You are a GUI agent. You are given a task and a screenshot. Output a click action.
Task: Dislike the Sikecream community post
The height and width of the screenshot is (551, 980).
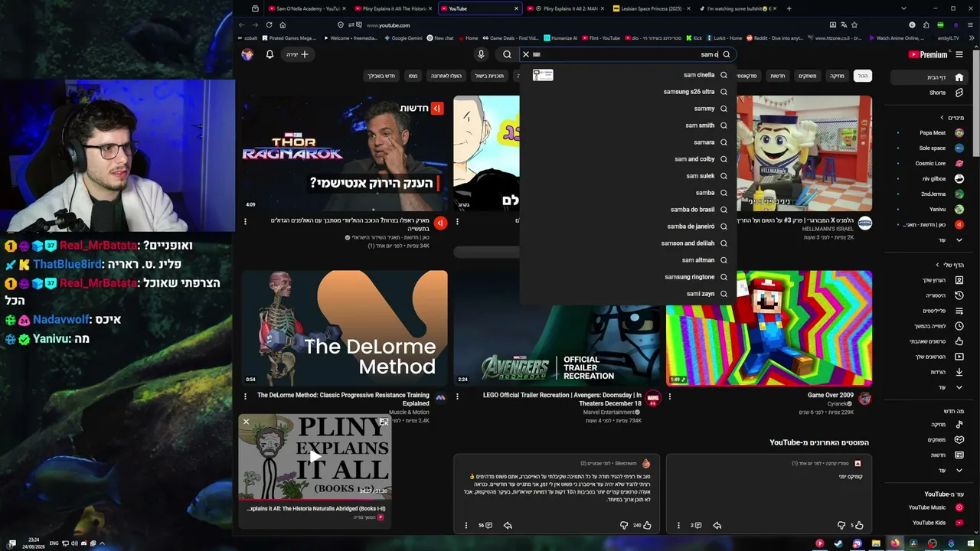[624, 525]
